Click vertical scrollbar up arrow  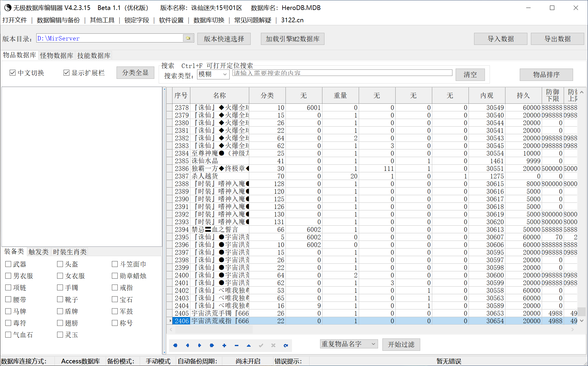pyautogui.click(x=582, y=92)
